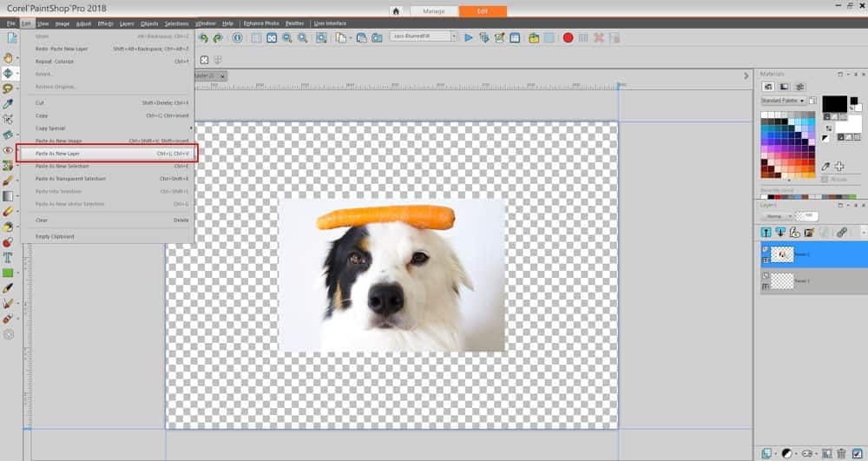
Task: Toggle visibility of the bottom layer
Action: pyautogui.click(x=766, y=276)
